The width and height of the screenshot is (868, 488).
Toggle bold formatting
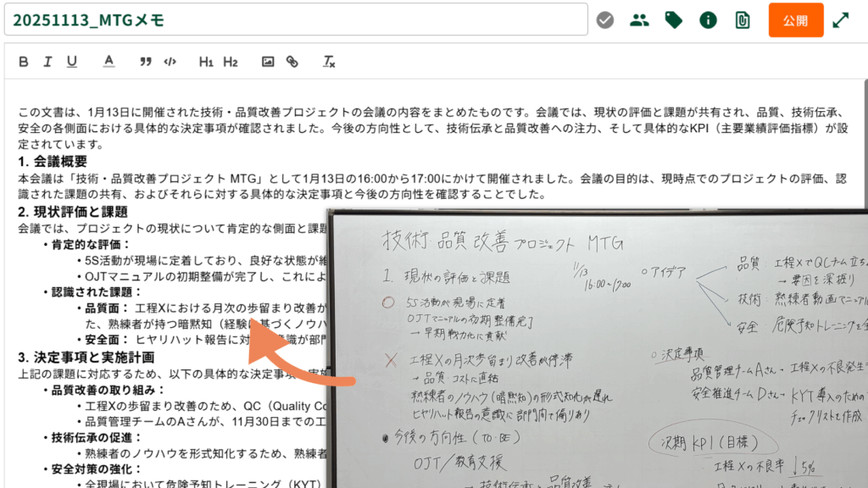(x=24, y=61)
